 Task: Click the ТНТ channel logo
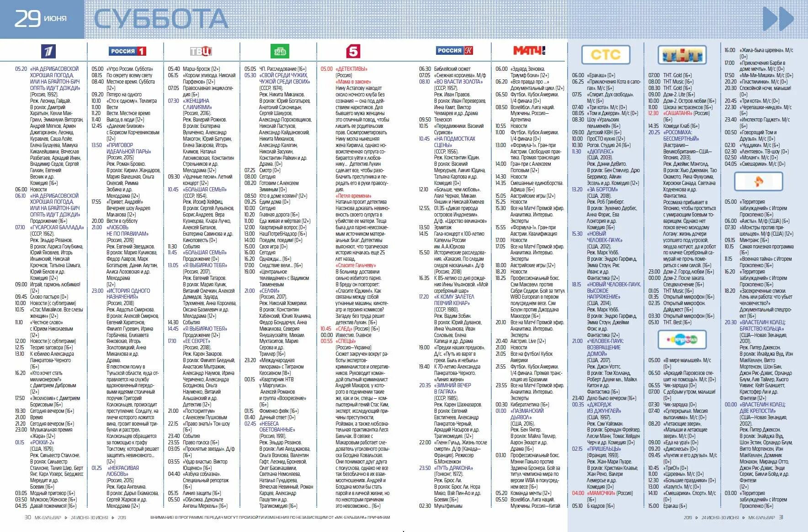[682, 55]
